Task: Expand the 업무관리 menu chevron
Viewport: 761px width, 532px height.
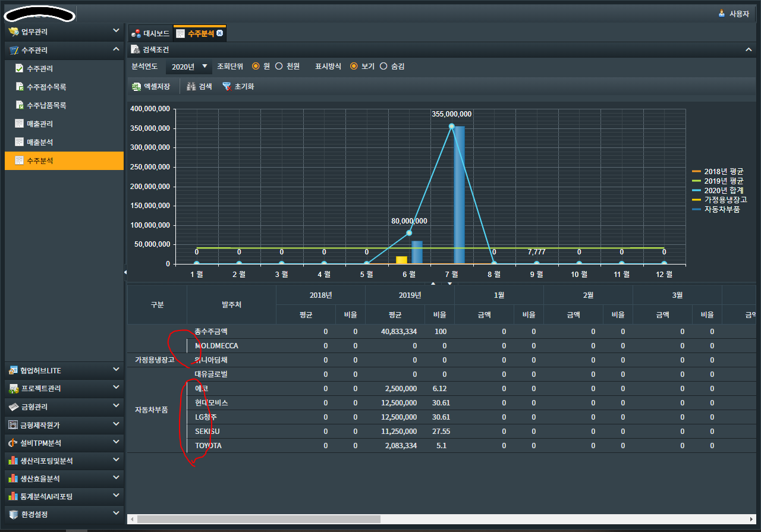Action: pos(116,31)
